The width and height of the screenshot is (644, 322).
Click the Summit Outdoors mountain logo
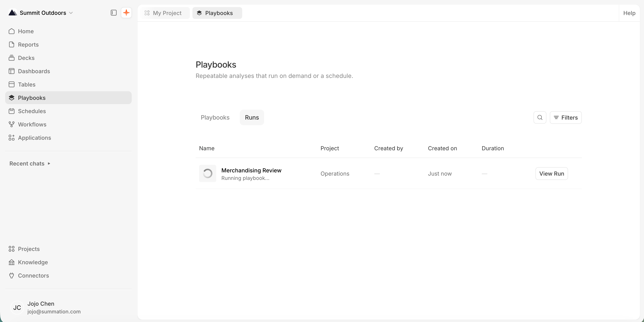pos(13,12)
